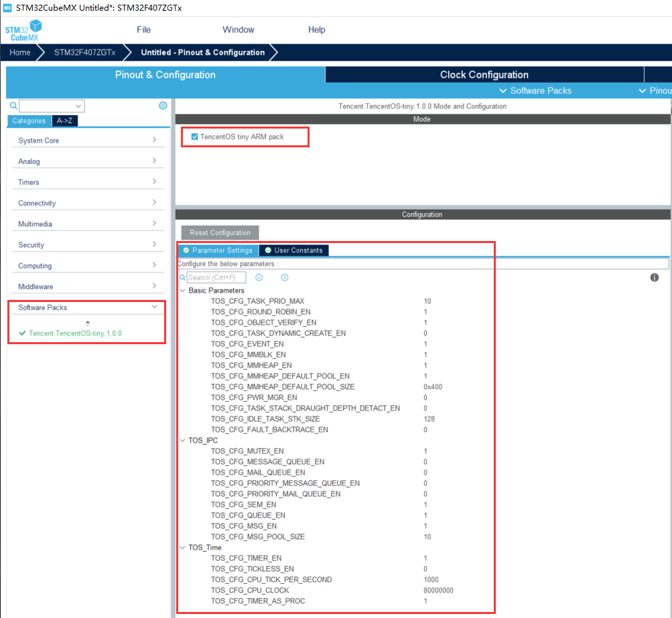
Task: Select the TOS_CFG_MMHEAP_DEFAULT_POOL_SIZE parameter
Action: tap(283, 387)
